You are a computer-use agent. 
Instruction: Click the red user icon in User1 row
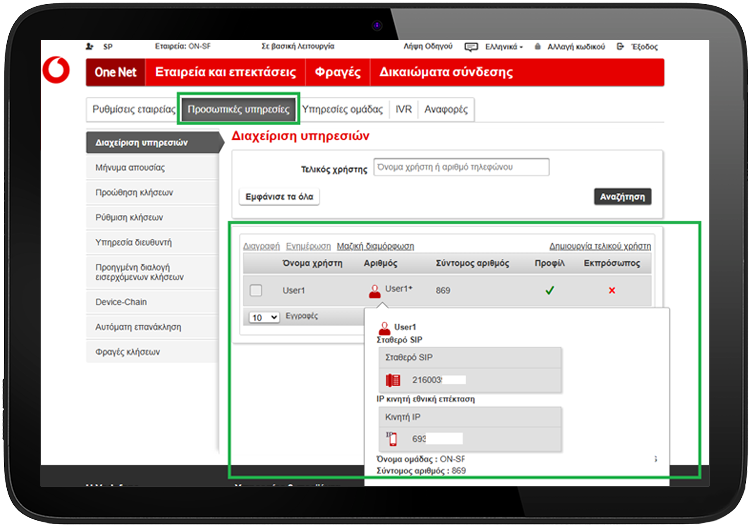click(x=375, y=291)
